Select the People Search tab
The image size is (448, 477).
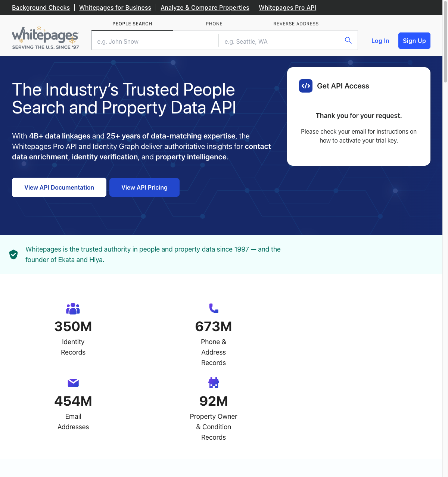coord(132,24)
